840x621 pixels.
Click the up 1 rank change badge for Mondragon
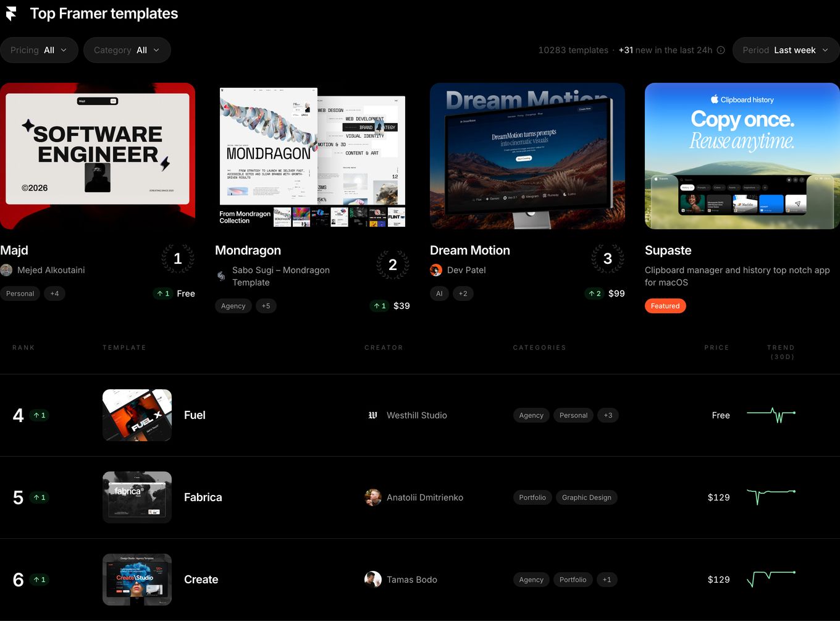(379, 306)
